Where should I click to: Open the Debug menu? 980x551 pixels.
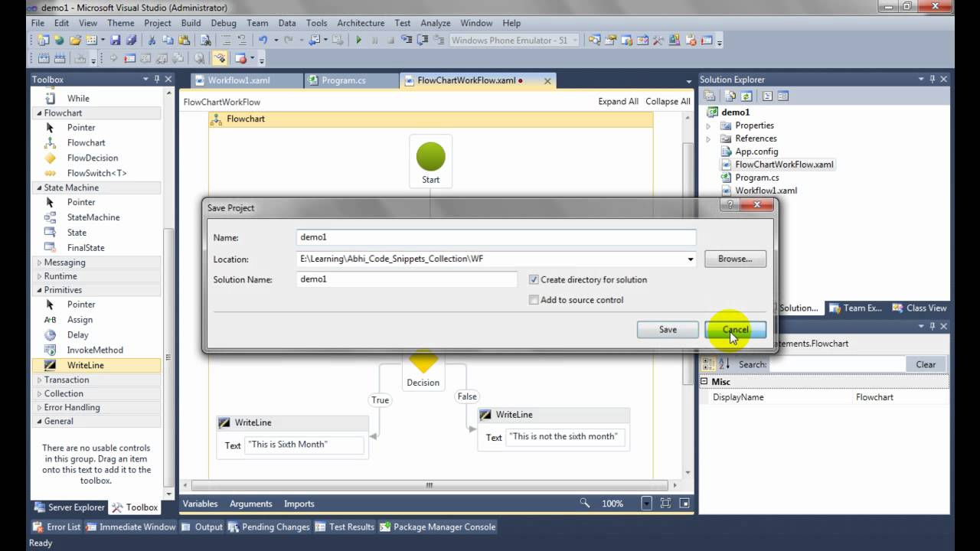[x=224, y=23]
